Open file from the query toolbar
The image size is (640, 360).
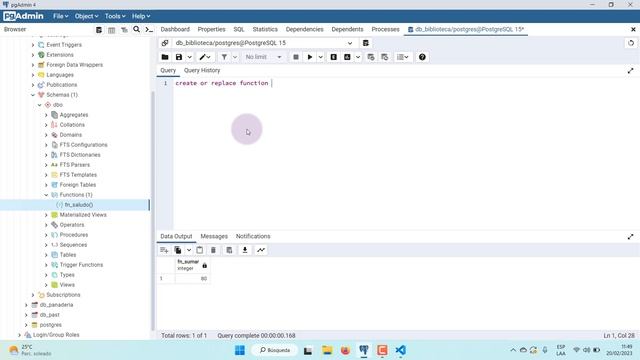(165, 57)
